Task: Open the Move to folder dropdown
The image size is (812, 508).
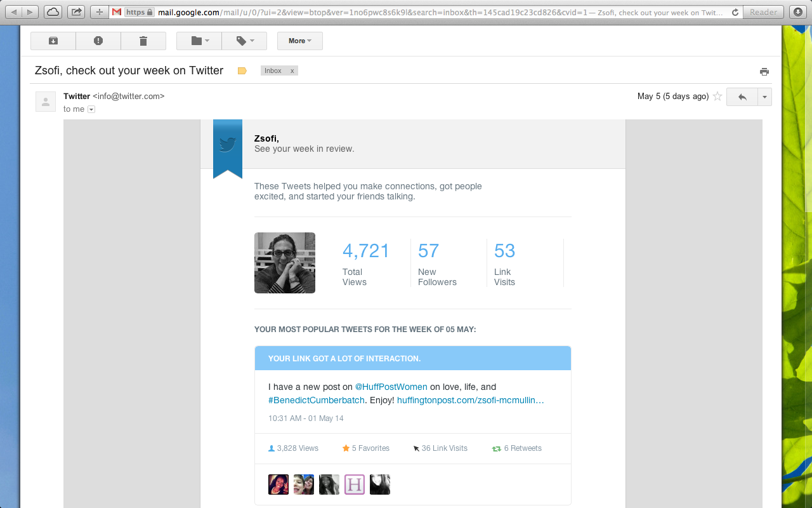Action: point(199,41)
